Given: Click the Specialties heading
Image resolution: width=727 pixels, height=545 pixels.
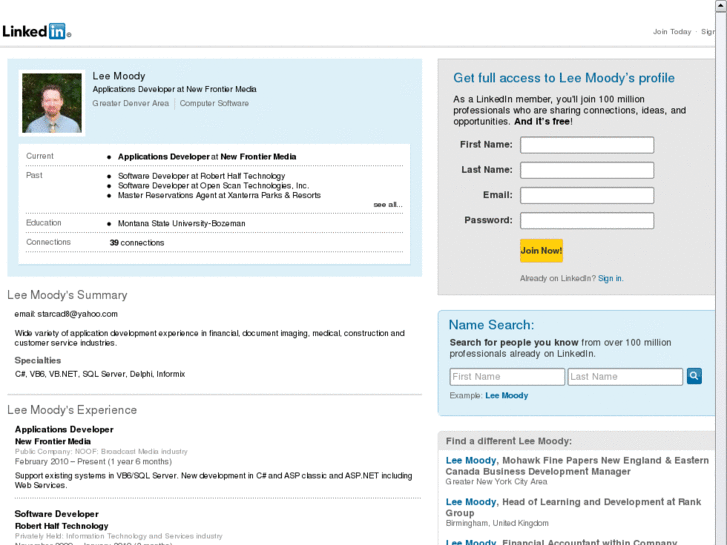Looking at the screenshot, I should coord(38,360).
